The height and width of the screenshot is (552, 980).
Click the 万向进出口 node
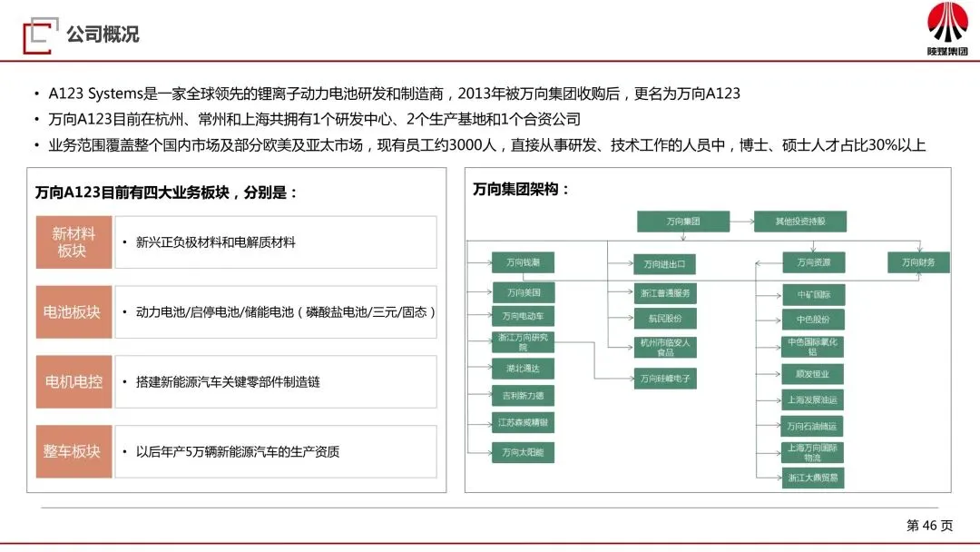pyautogui.click(x=665, y=264)
